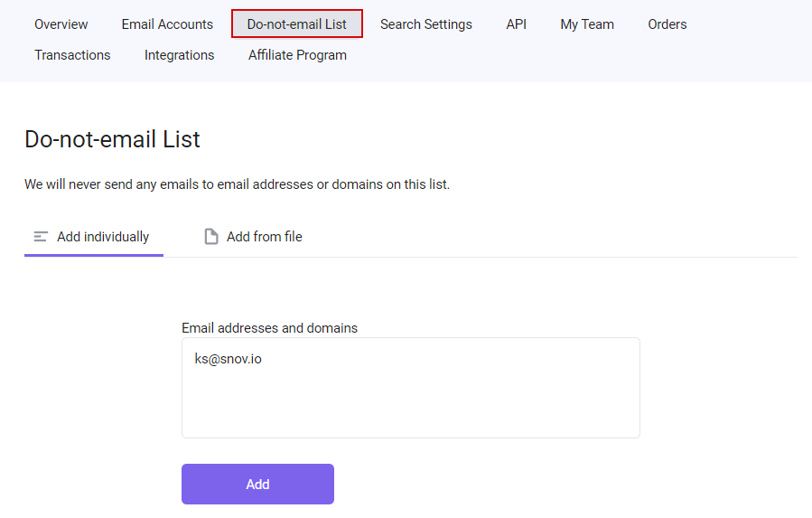Click the Do-not-email List page heading
Image resolution: width=812 pixels, height=518 pixels.
(x=112, y=139)
